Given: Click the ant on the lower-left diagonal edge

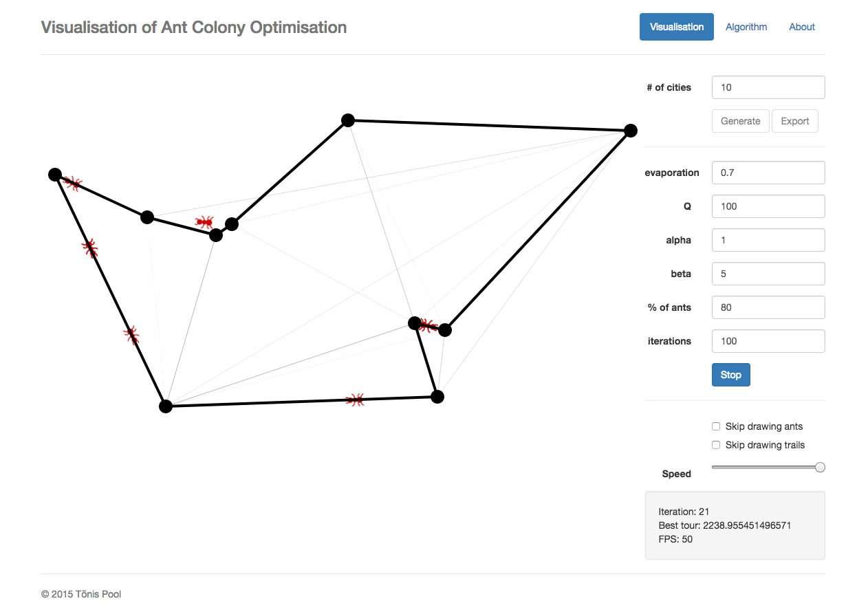Looking at the screenshot, I should pos(131,335).
